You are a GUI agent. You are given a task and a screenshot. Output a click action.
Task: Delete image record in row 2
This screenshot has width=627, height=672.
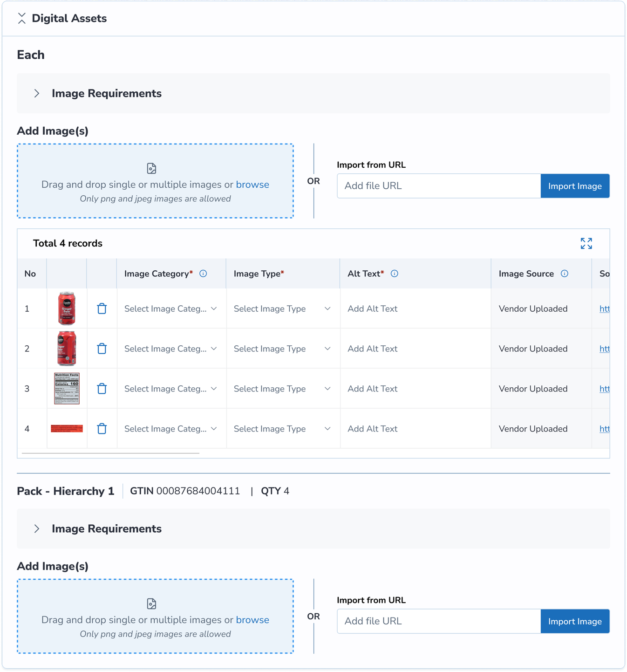(102, 349)
